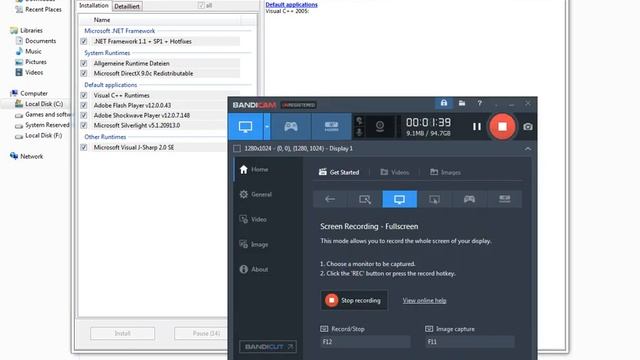The height and width of the screenshot is (360, 640).
Task: Select Local Disk (C:) in Explorer
Action: pyautogui.click(x=39, y=104)
